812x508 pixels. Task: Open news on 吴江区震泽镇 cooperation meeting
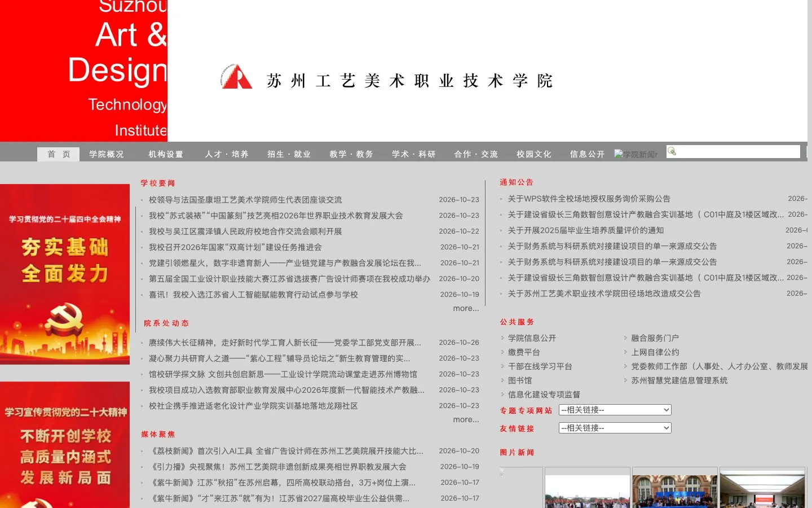[x=245, y=231]
